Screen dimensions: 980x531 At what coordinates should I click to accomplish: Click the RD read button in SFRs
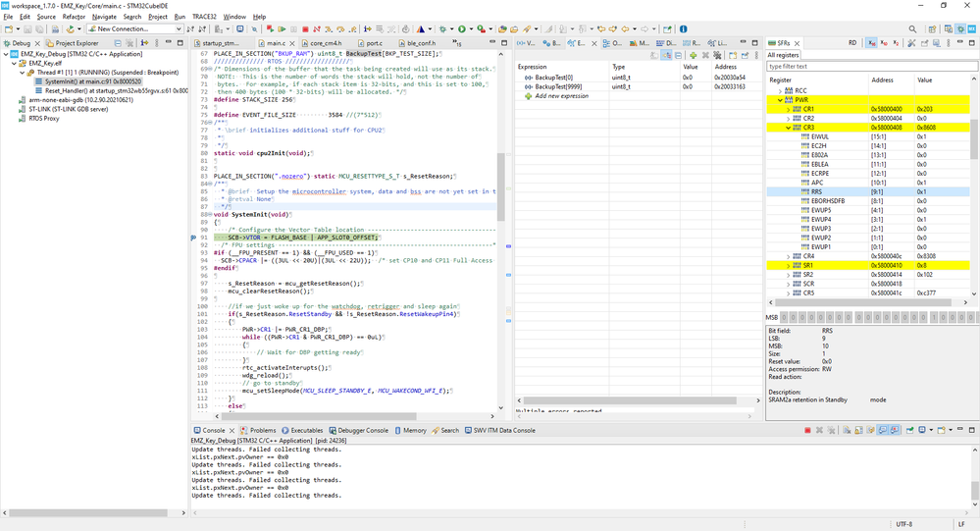point(852,42)
